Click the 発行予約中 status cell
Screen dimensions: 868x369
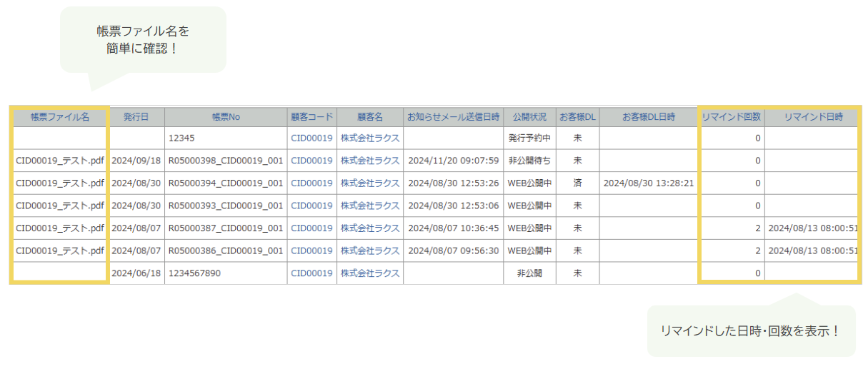(x=529, y=138)
